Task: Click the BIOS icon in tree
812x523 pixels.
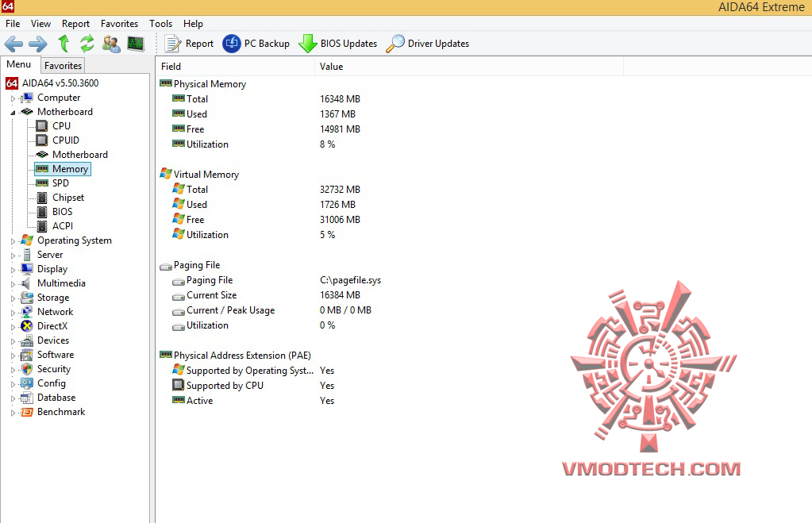Action: tap(42, 212)
